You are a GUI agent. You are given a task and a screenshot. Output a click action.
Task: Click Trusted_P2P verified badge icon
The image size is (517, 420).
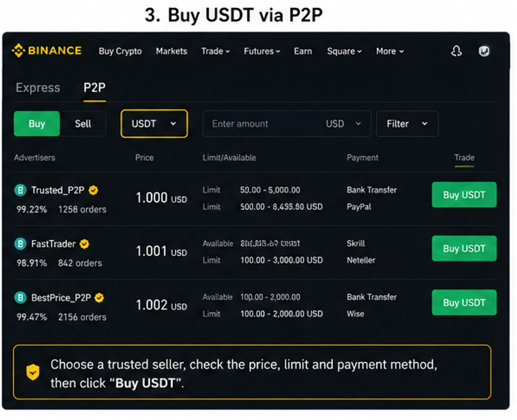[93, 190]
